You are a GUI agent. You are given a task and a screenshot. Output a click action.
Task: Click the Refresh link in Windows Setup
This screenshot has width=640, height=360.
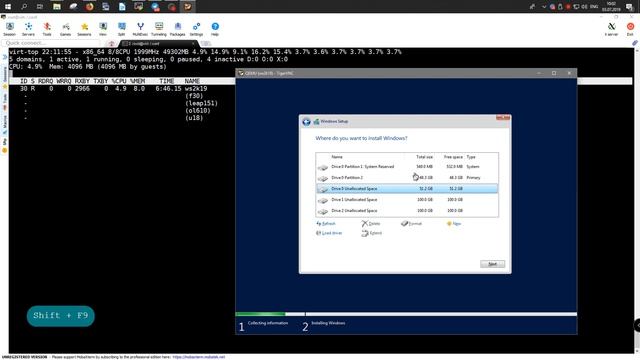pos(326,224)
